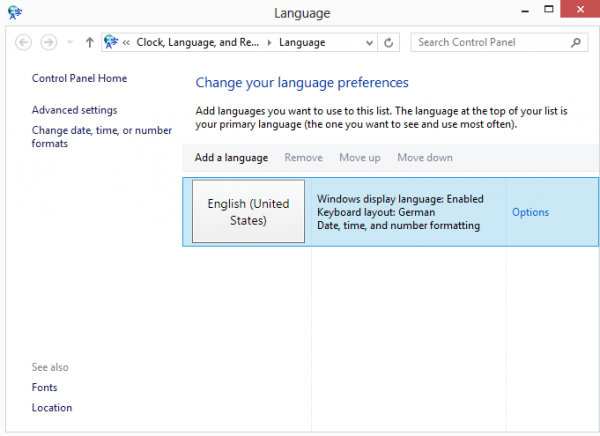The image size is (600, 436).
Task: Click Move up in language toolbar
Action: [x=360, y=158]
